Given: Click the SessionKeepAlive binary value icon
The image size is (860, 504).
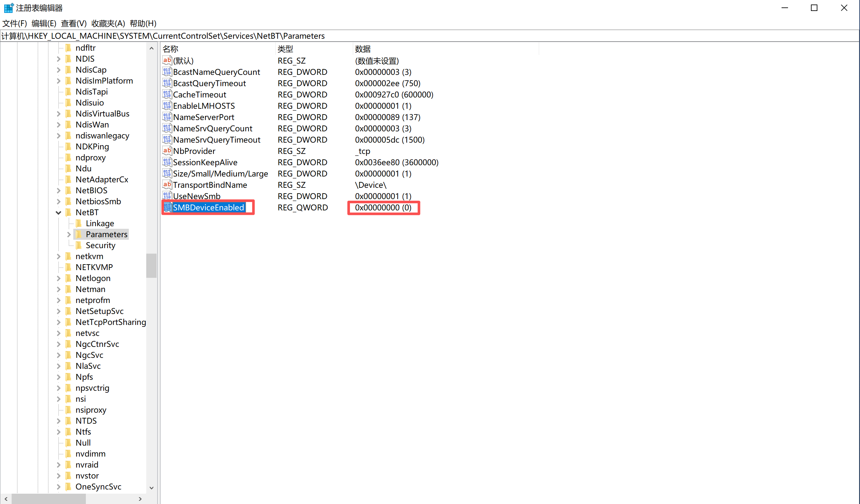Looking at the screenshot, I should click(x=167, y=162).
